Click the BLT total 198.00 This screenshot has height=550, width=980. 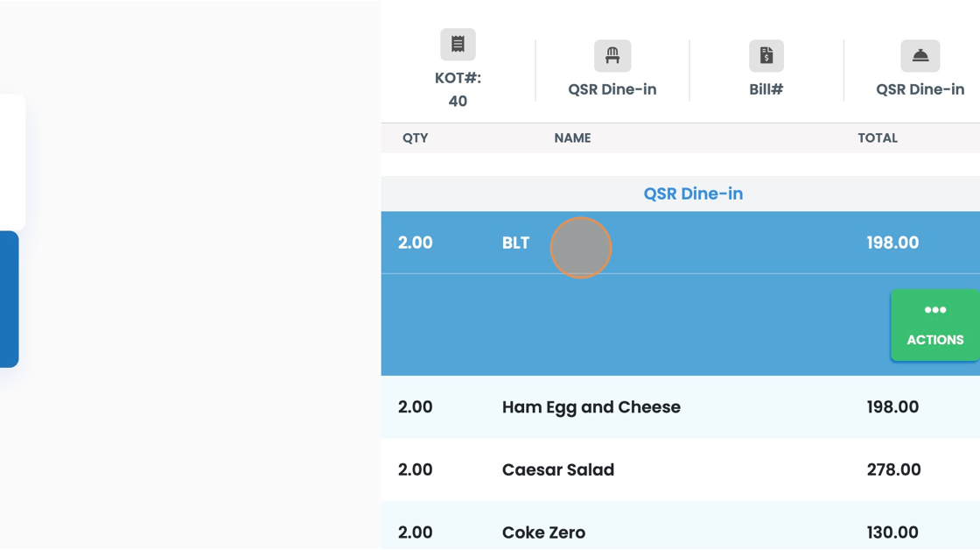[x=892, y=243]
